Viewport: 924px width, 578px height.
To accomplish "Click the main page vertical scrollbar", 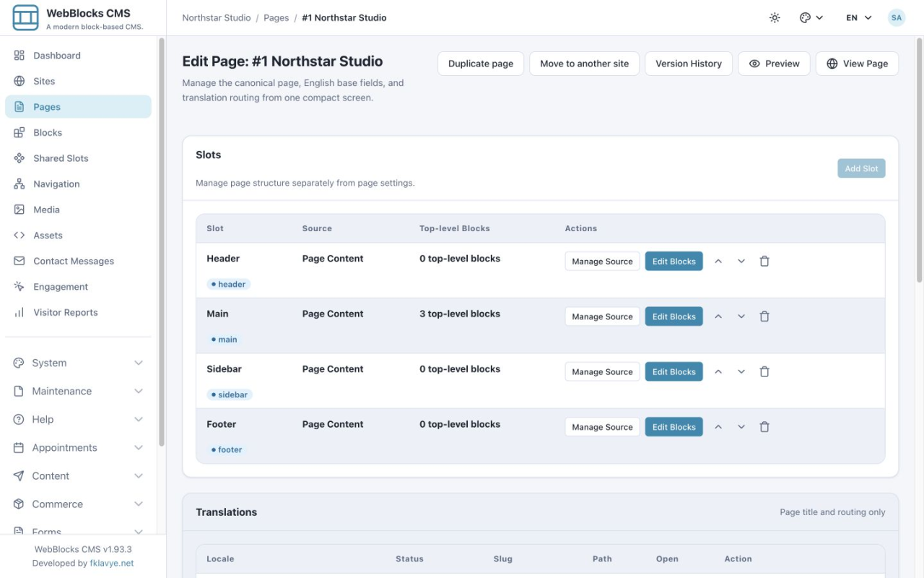I will click(x=919, y=159).
